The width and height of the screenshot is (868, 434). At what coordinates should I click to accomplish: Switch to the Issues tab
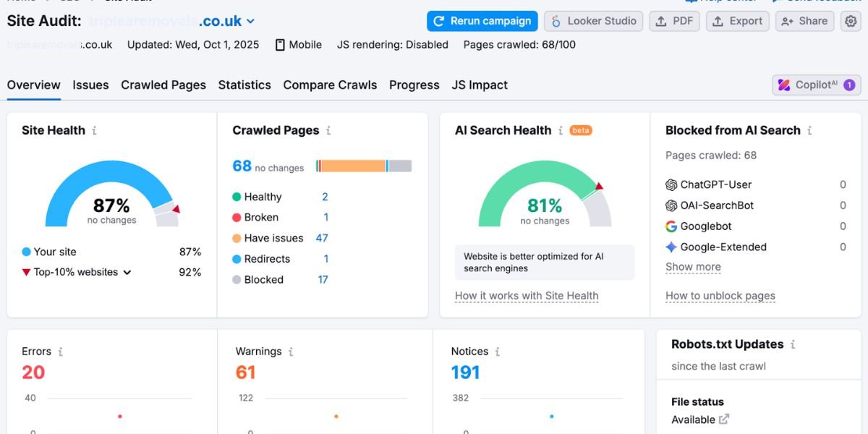(x=90, y=85)
